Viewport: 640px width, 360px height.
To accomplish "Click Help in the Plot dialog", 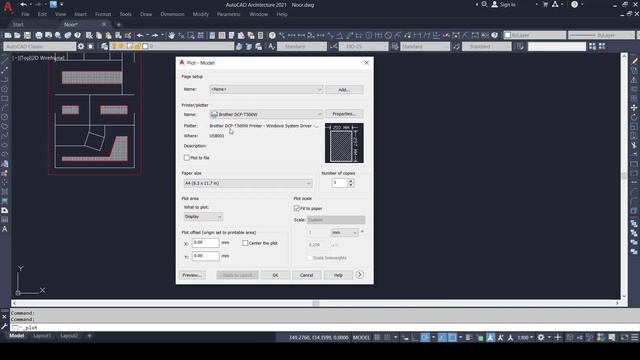I will tap(338, 275).
